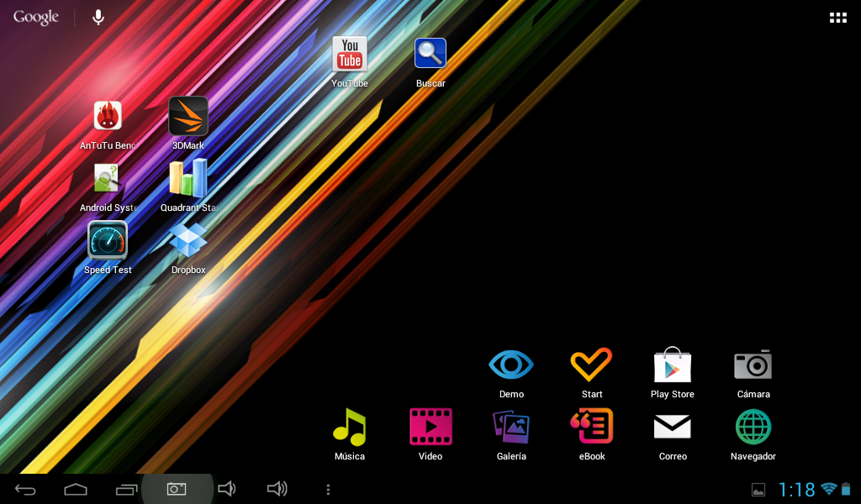Open the app drawer grid
This screenshot has height=504, width=861.
[x=837, y=18]
